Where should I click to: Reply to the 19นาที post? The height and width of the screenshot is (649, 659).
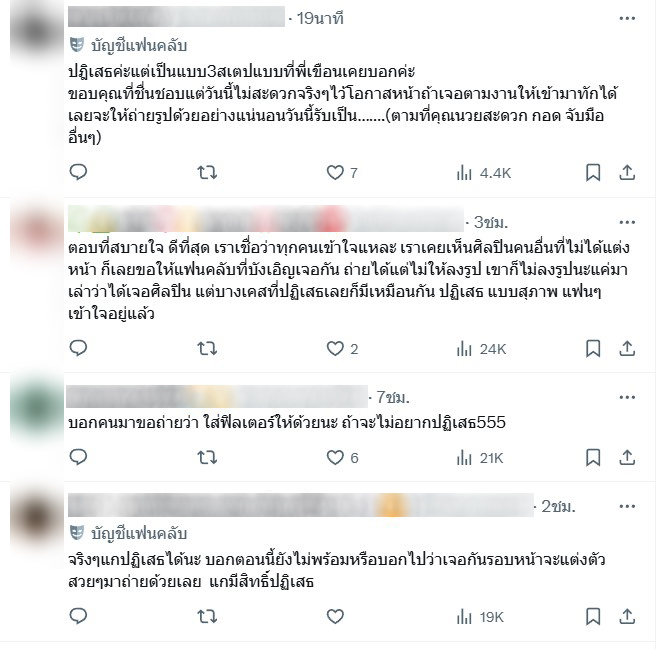78,172
